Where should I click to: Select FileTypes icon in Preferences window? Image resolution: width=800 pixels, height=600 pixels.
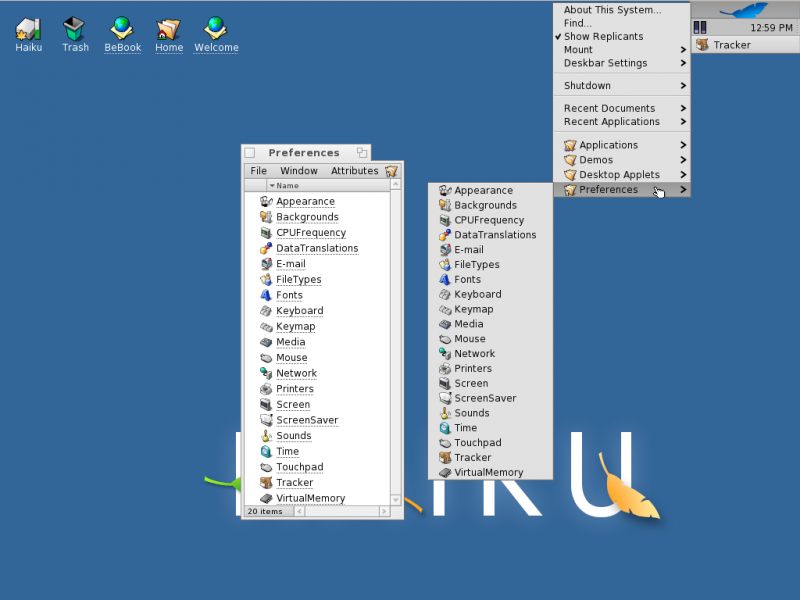[266, 280]
